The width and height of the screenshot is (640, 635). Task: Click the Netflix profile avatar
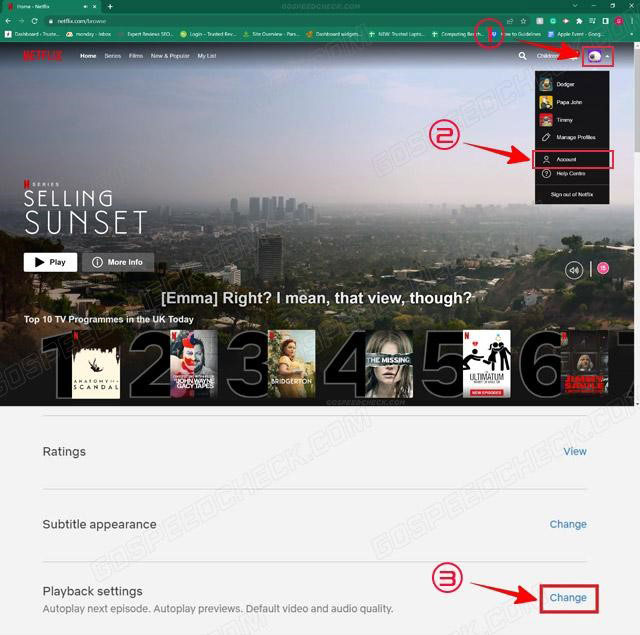point(594,56)
